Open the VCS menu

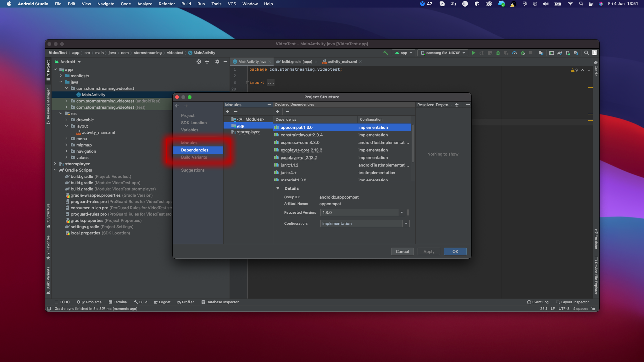click(x=232, y=4)
